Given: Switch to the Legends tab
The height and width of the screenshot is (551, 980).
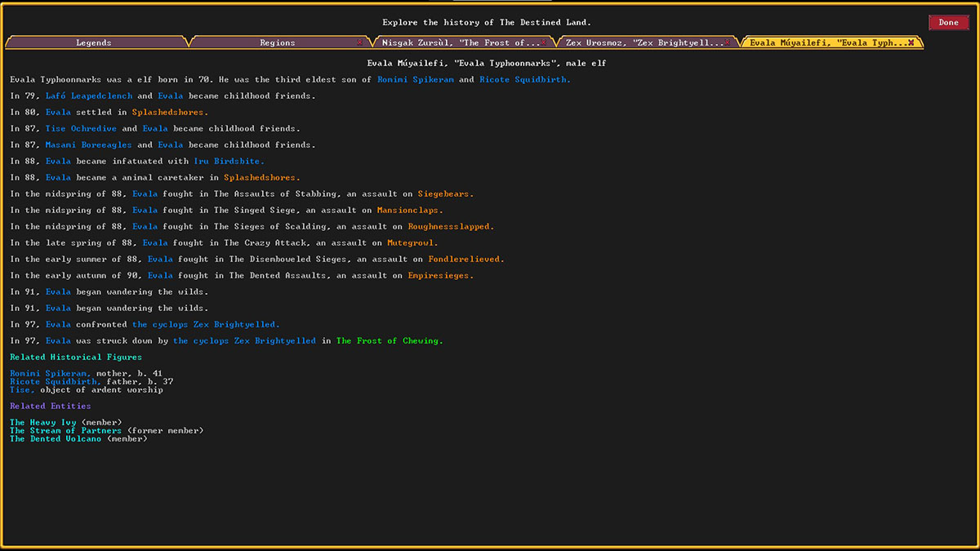Looking at the screenshot, I should click(x=93, y=42).
